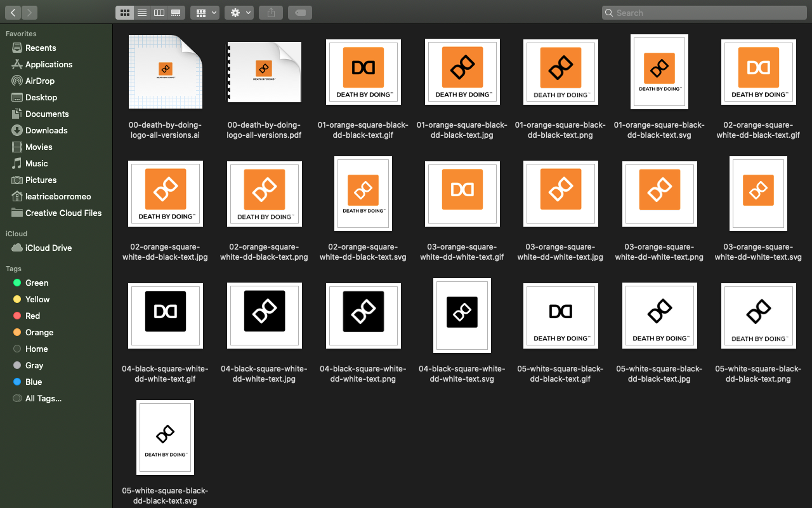Image resolution: width=812 pixels, height=508 pixels.
Task: Select the 04-black-square-white-dd-white-text.jpg thumbnail
Action: point(264,316)
